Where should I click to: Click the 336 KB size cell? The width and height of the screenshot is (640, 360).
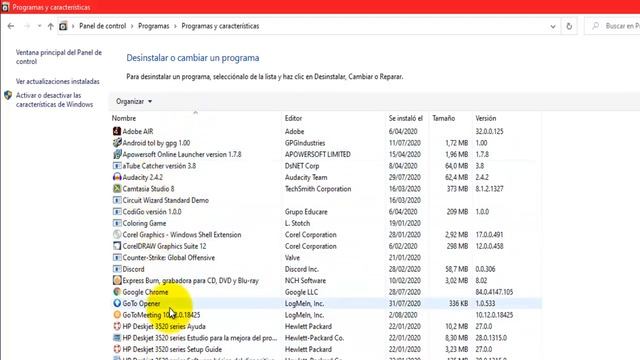(458, 303)
